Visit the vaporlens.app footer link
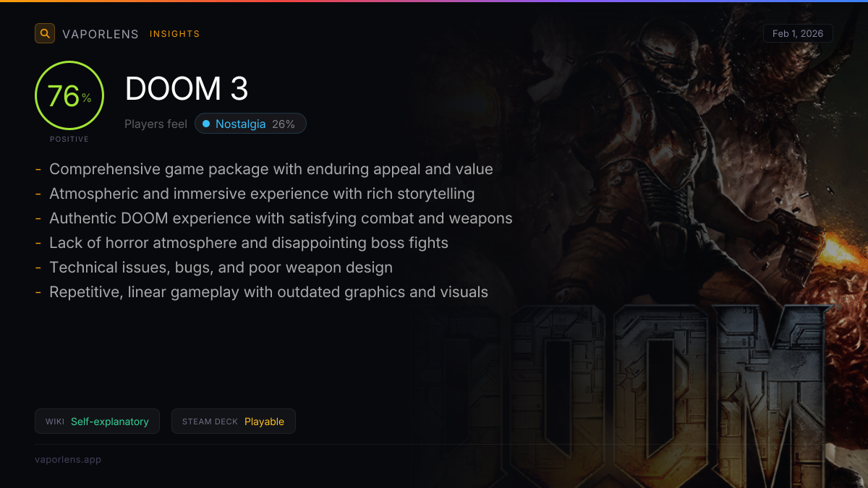Viewport: 868px width, 488px height. pos(68,459)
